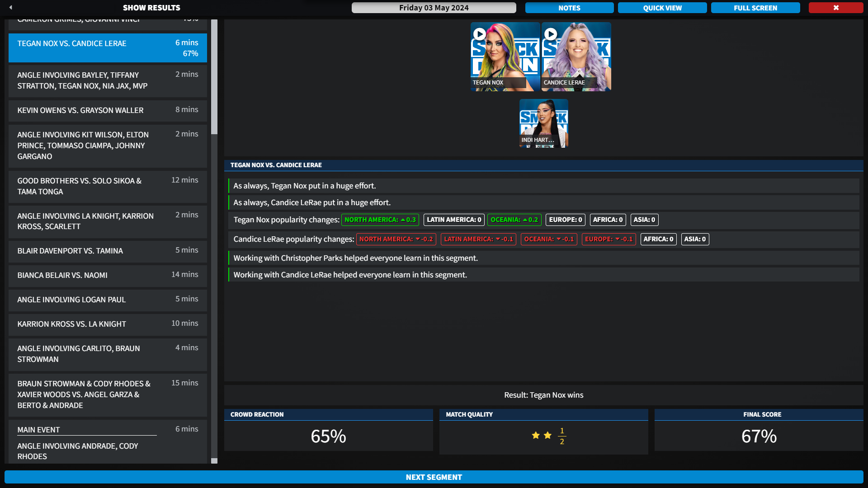The image size is (868, 488).
Task: Click Tegan Nox North America popularity badge
Action: [x=380, y=220]
